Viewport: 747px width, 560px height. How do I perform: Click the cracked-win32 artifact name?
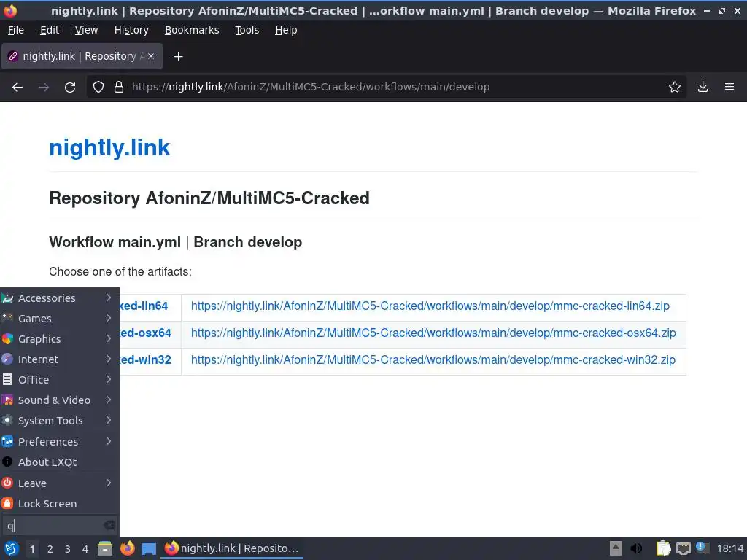tap(145, 360)
